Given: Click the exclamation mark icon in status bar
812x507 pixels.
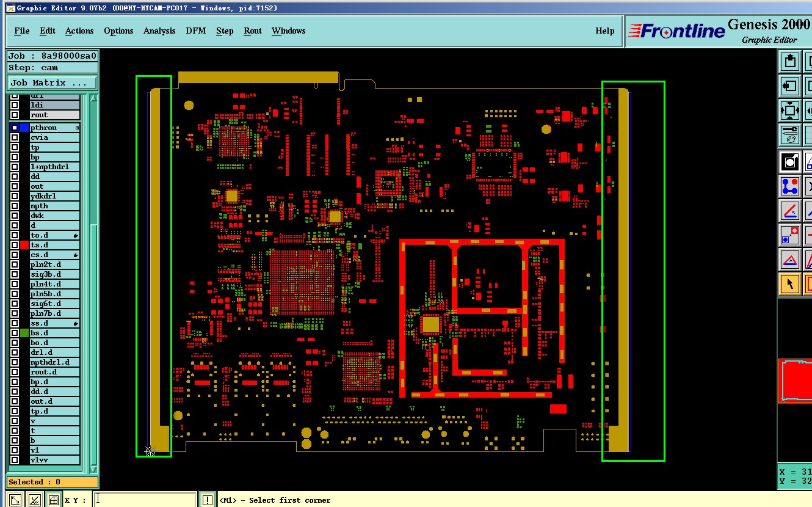Looking at the screenshot, I should coord(208,500).
